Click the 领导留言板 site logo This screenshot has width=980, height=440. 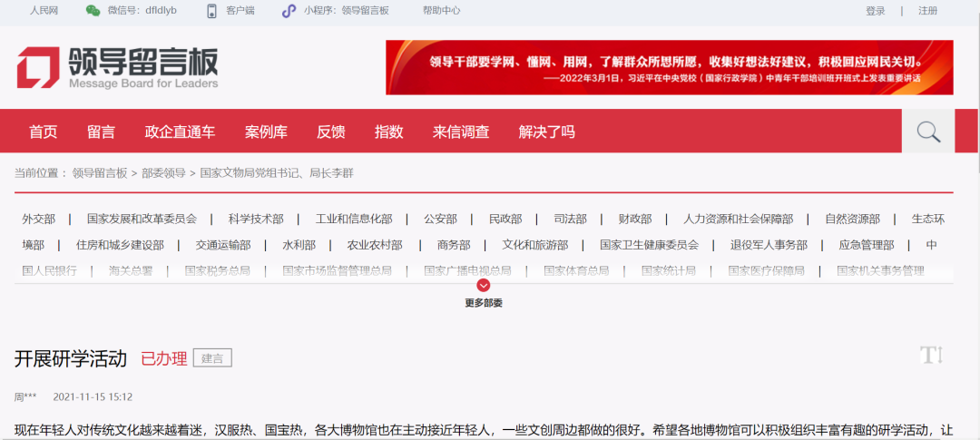point(117,68)
